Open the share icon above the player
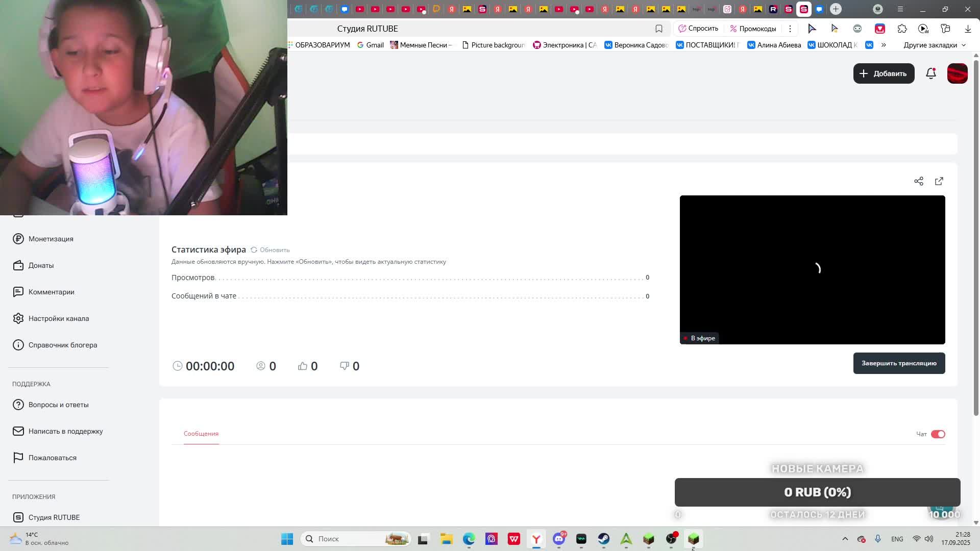 918,181
